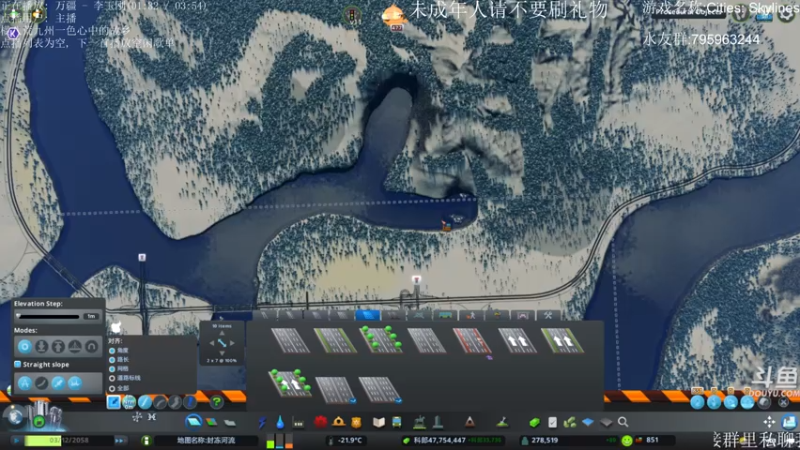Screen dimensions: 800x450
Task: Open the Garbage and Industry factory icon
Action: click(x=298, y=422)
